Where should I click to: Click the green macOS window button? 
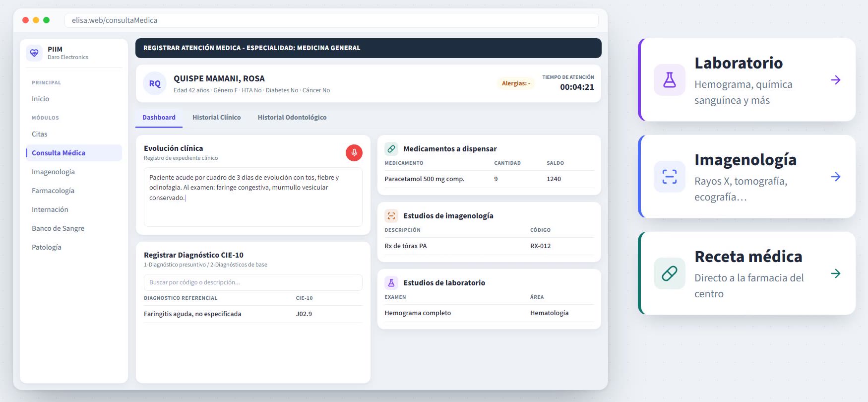(47, 20)
